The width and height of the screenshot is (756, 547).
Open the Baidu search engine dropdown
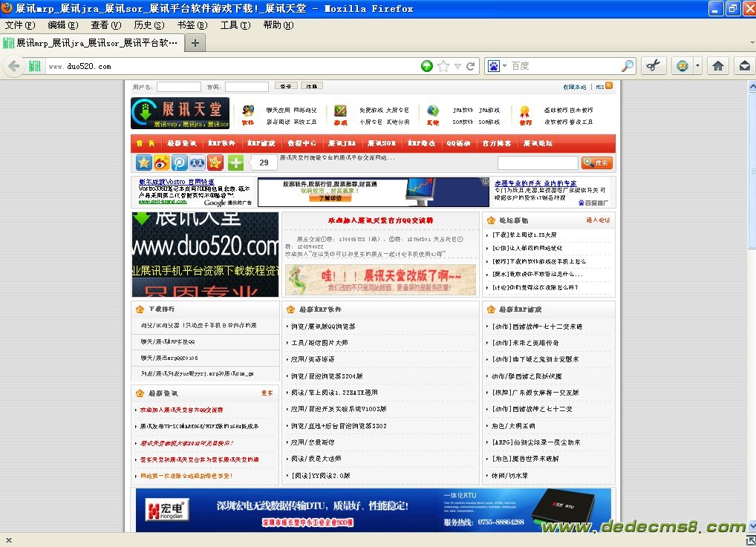click(x=496, y=66)
